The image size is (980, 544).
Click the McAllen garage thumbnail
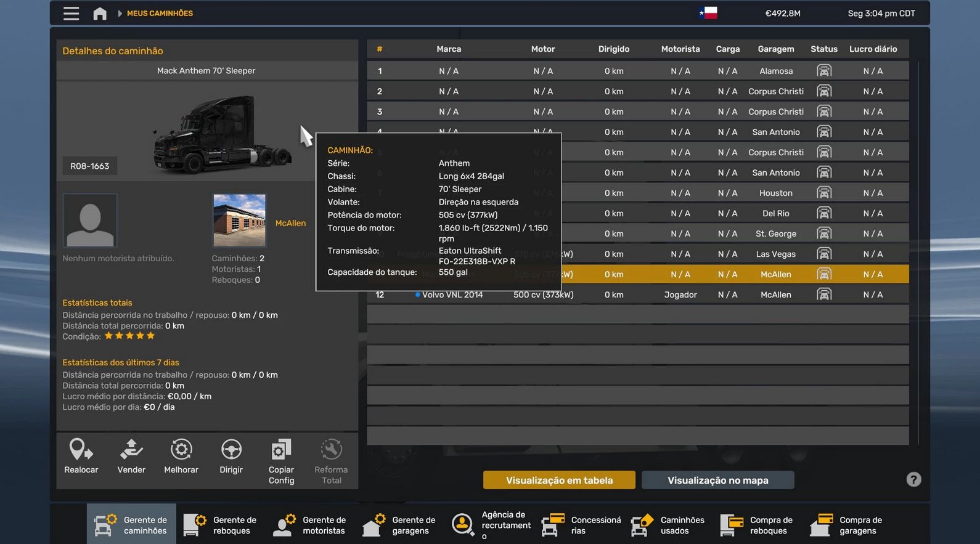[239, 221]
